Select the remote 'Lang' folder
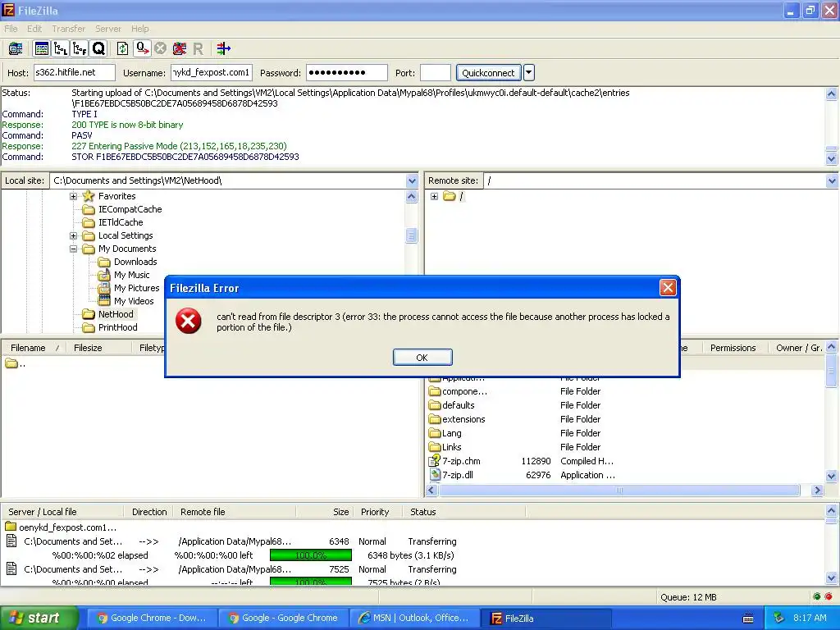 [x=451, y=433]
